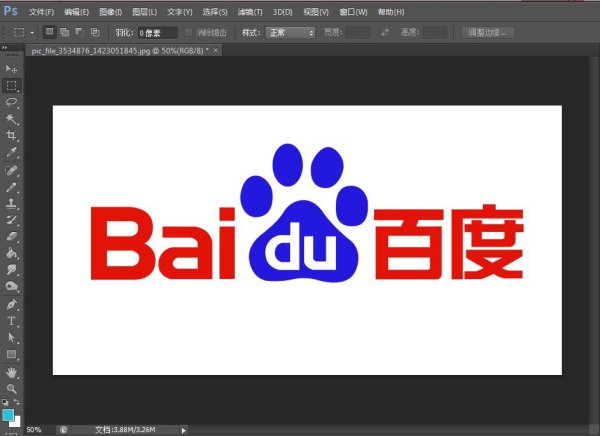Select the Hand tool

(11, 372)
